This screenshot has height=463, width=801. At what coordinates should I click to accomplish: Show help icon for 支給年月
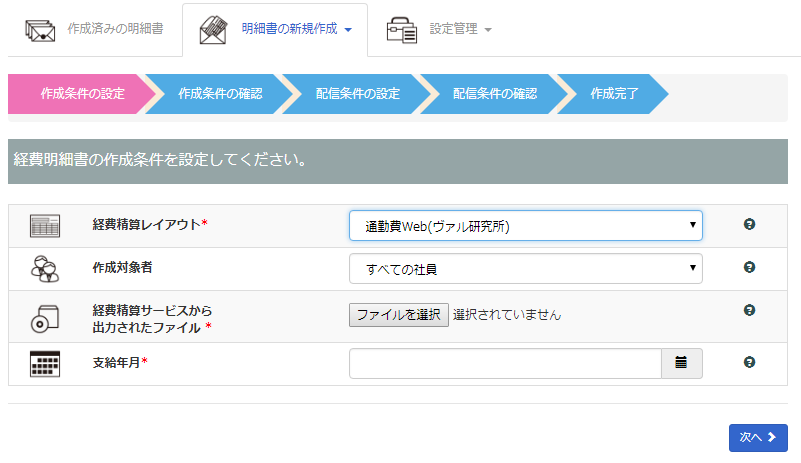click(749, 363)
